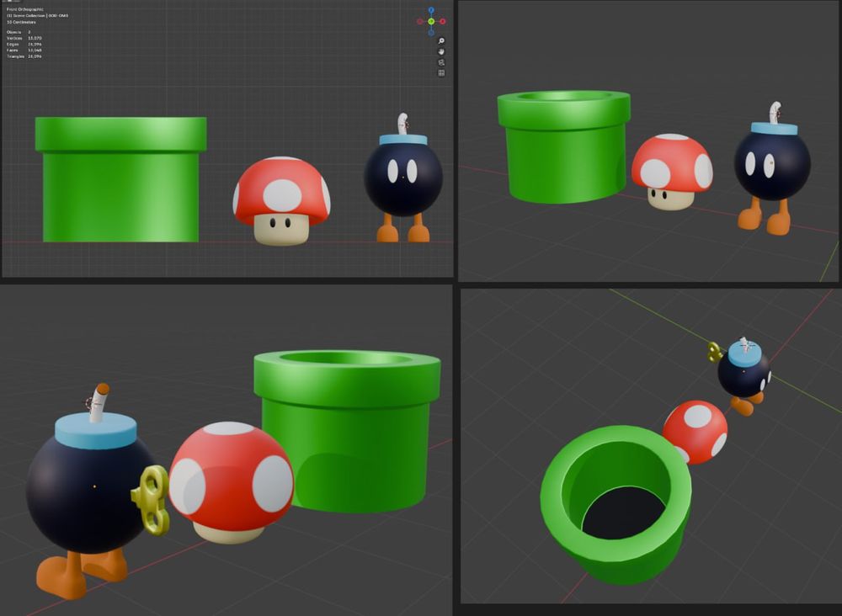Click the 'Triangles' statistics row
This screenshot has height=616, width=842.
point(24,56)
